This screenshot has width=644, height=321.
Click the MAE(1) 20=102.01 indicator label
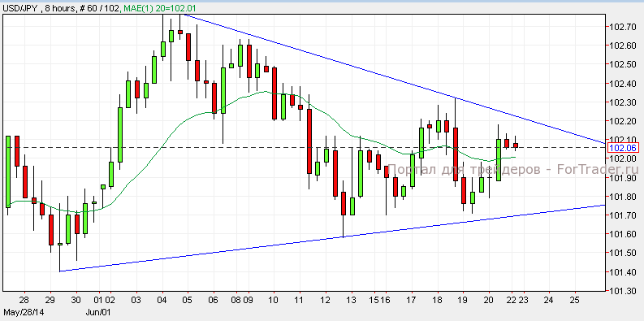click(x=161, y=7)
